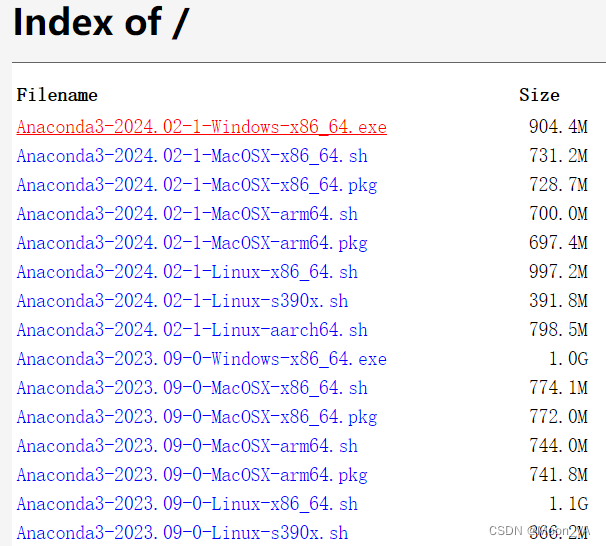
Task: Click Anaconda3-2023.09-0-MacOSX-x86_64.sh link
Action: point(192,388)
